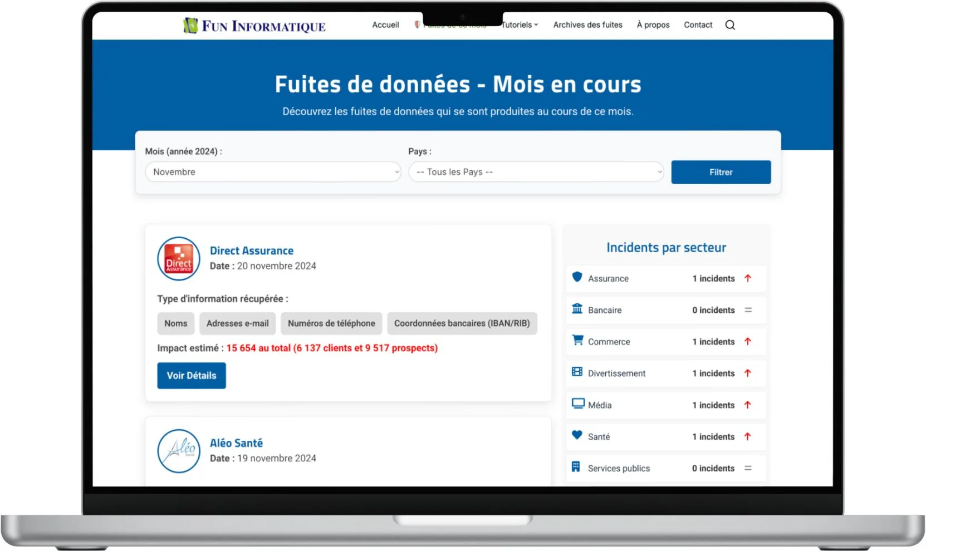
Task: Click the red up arrow for Média
Action: pyautogui.click(x=748, y=405)
